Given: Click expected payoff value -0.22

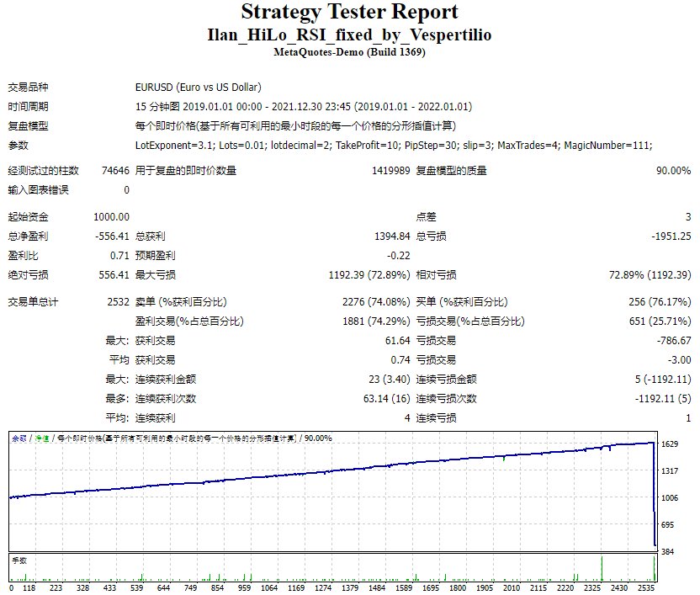Looking at the screenshot, I should coord(398,256).
